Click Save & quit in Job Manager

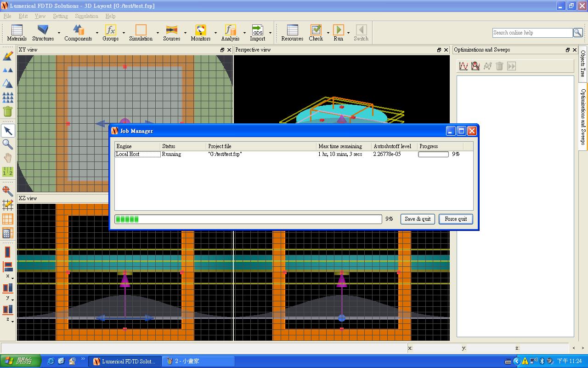418,219
